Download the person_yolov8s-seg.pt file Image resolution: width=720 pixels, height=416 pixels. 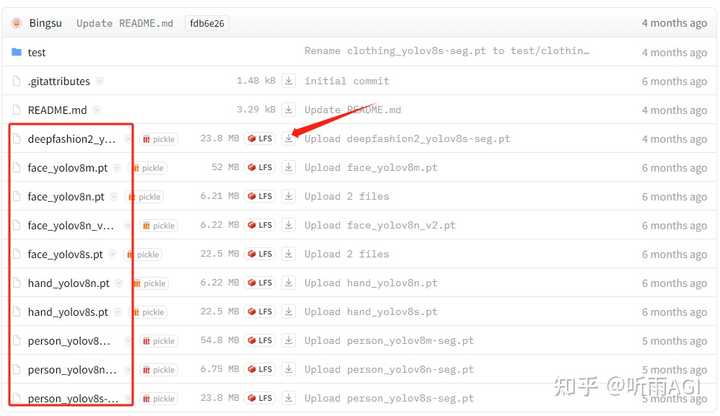point(288,398)
